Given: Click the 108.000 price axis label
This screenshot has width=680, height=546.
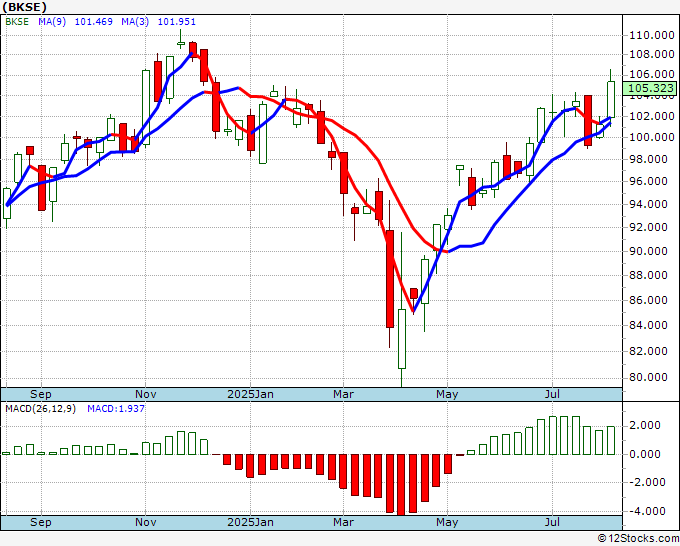Looking at the screenshot, I should 651,54.
